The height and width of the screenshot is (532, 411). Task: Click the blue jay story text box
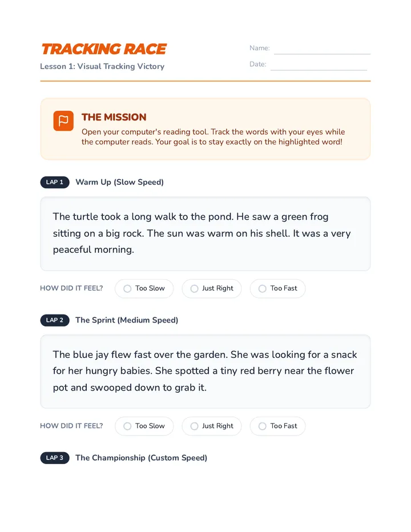(205, 372)
